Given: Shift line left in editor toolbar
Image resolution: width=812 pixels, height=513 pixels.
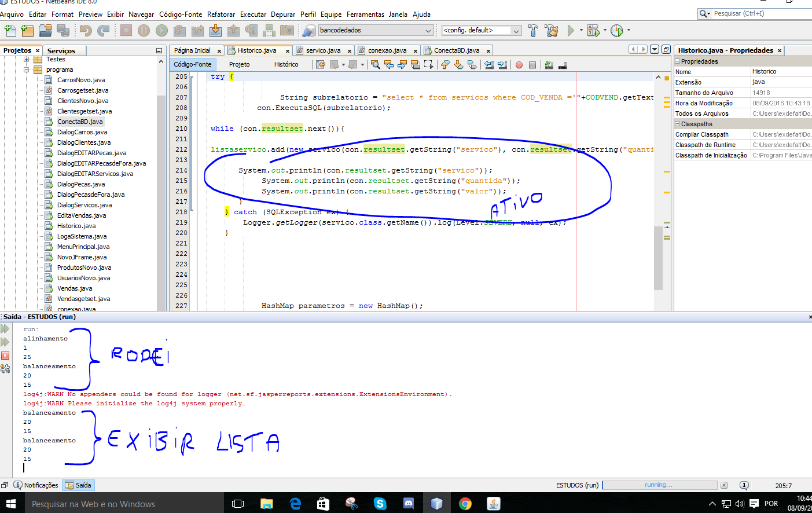Looking at the screenshot, I should pos(489,64).
